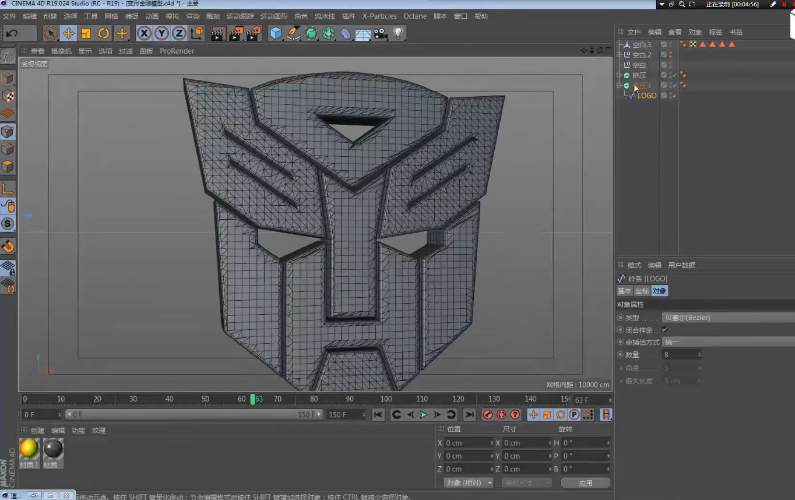Click the camera object icon

(x=380, y=33)
